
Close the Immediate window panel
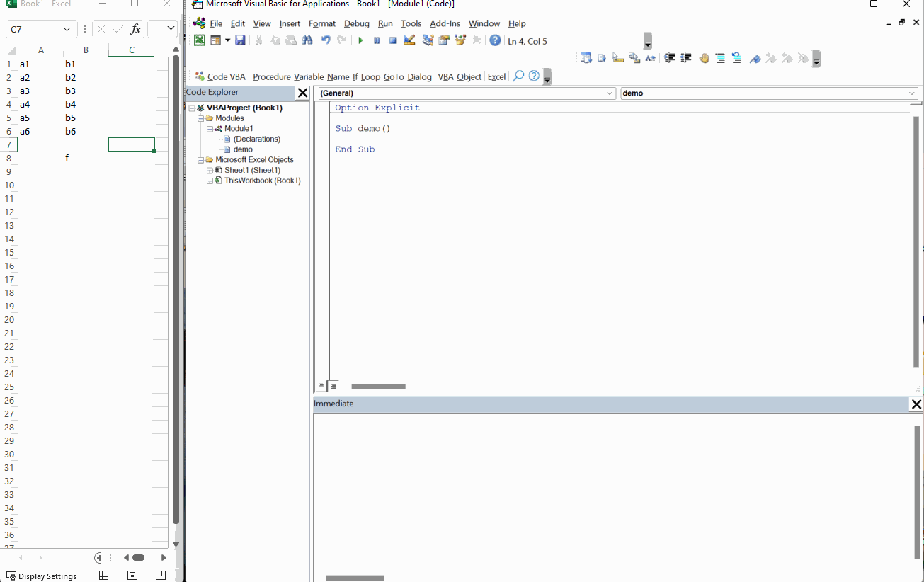click(x=916, y=404)
